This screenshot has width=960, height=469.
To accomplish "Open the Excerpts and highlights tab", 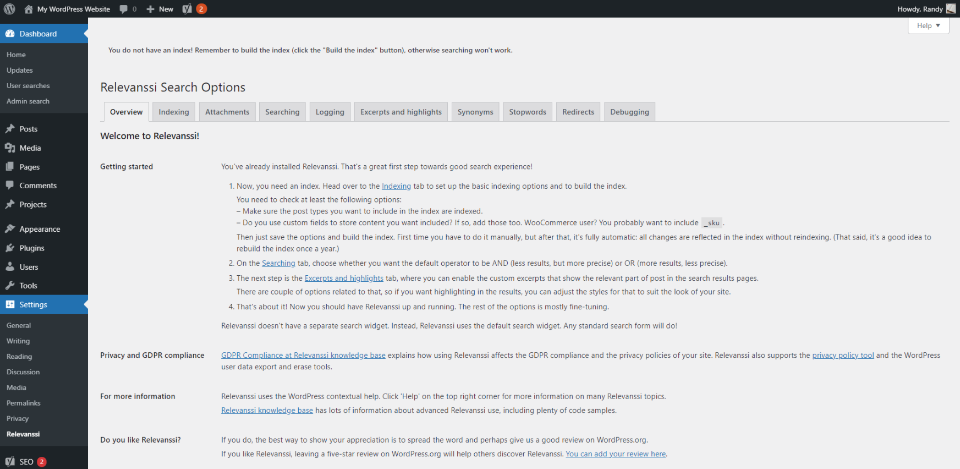I will point(401,112).
